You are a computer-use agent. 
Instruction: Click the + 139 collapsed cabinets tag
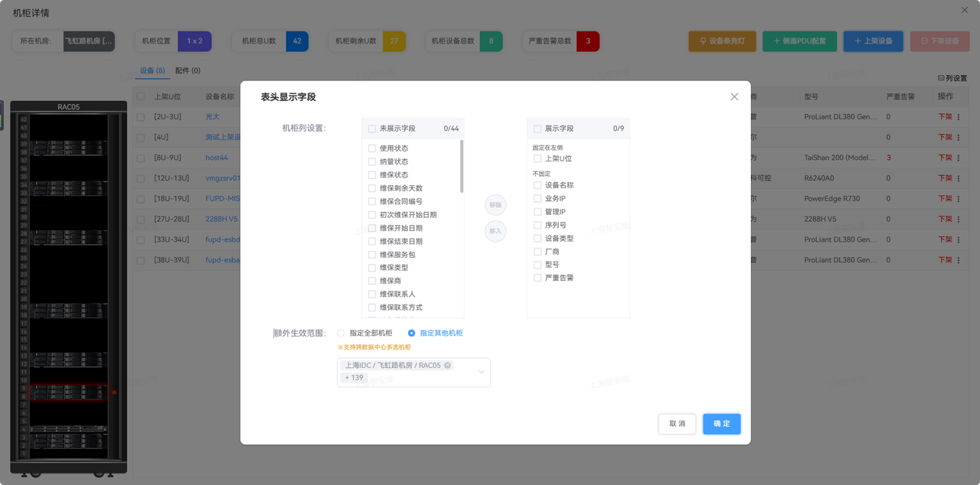[x=354, y=378]
